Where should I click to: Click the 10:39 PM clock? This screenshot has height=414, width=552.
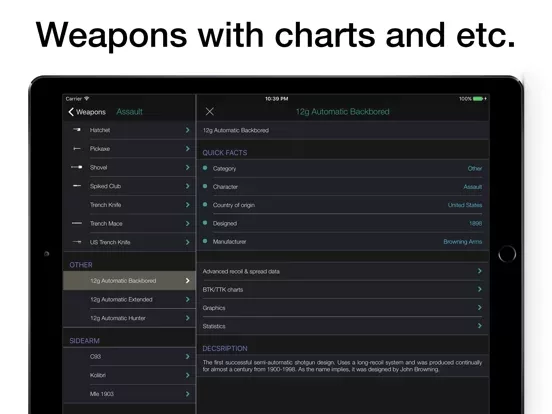pyautogui.click(x=277, y=99)
